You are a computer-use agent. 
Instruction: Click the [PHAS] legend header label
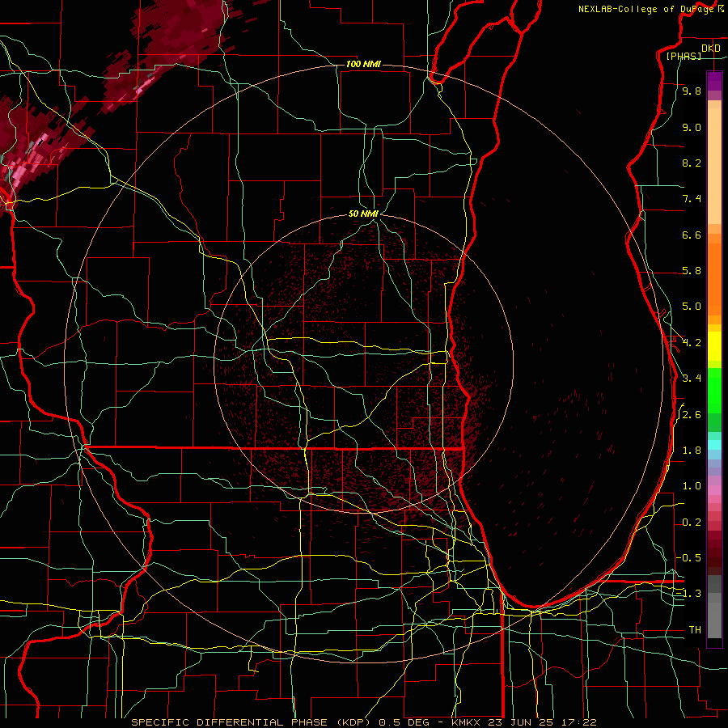click(684, 56)
